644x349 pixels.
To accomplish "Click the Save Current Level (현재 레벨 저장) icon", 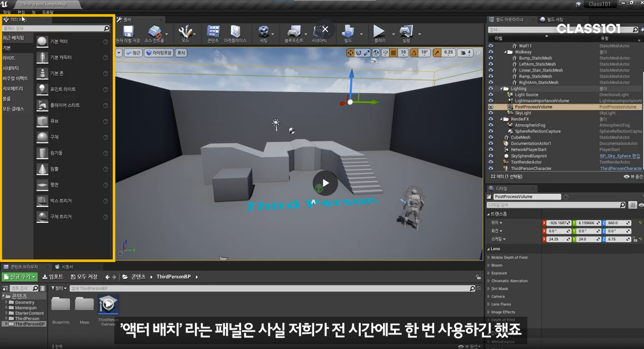I will pyautogui.click(x=128, y=32).
